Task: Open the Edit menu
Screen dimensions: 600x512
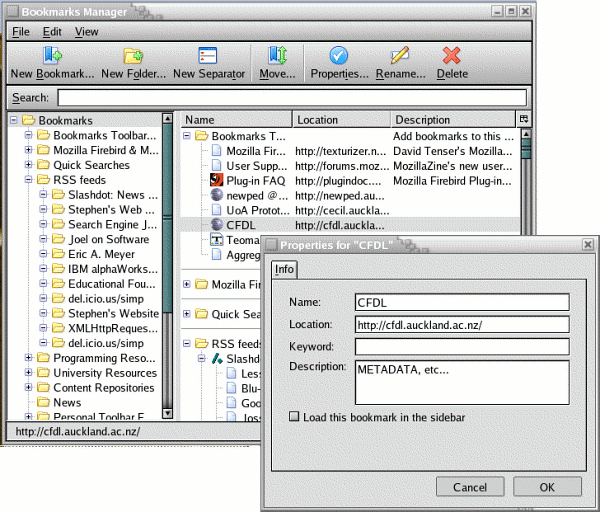Action: point(52,32)
